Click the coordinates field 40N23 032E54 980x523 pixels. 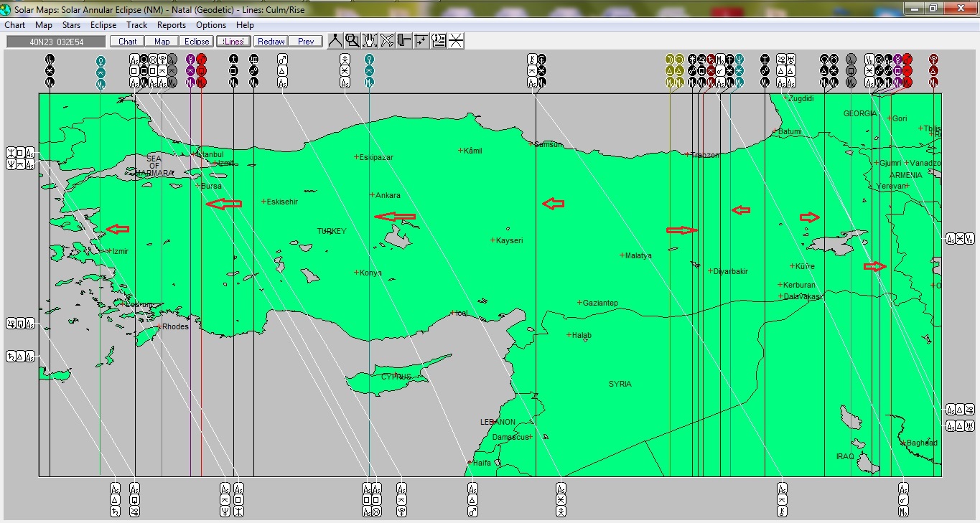coord(57,42)
